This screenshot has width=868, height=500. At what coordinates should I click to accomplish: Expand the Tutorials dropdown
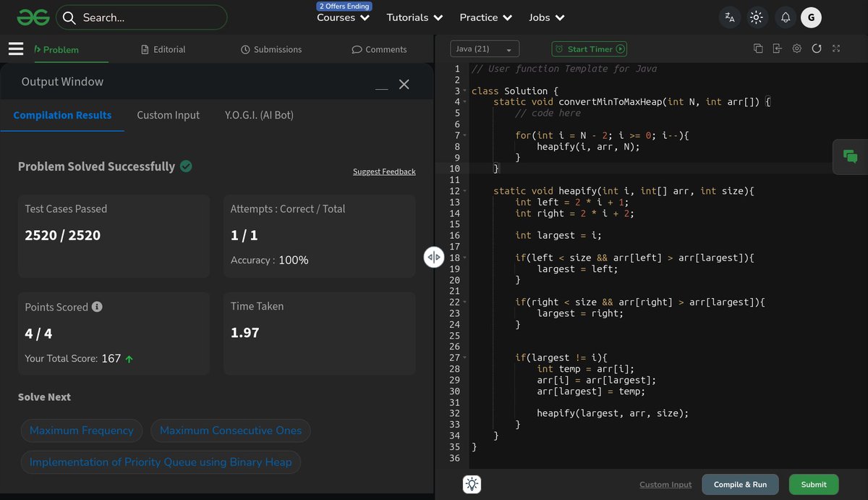[x=415, y=17]
